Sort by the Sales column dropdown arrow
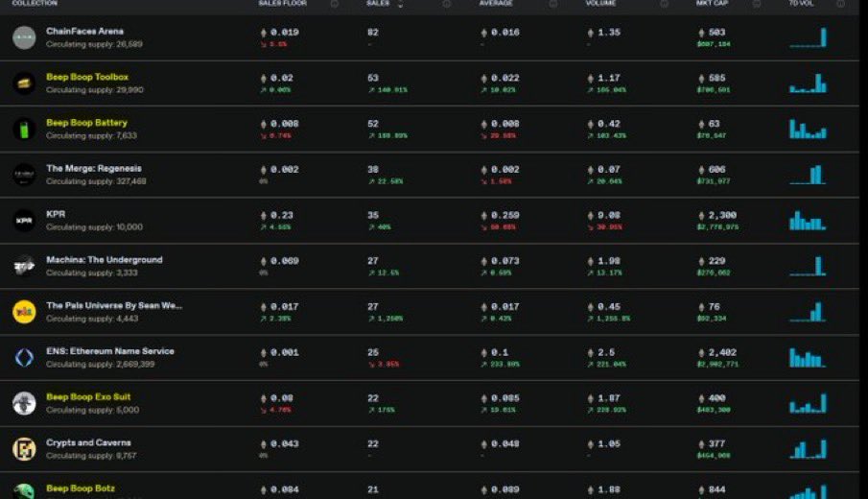The width and height of the screenshot is (868, 499). pyautogui.click(x=400, y=4)
